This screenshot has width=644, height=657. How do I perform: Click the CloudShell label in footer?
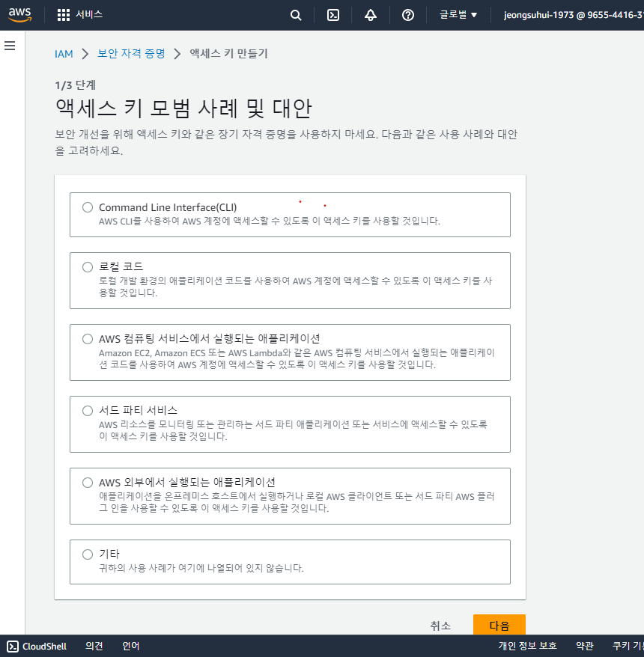pos(44,646)
